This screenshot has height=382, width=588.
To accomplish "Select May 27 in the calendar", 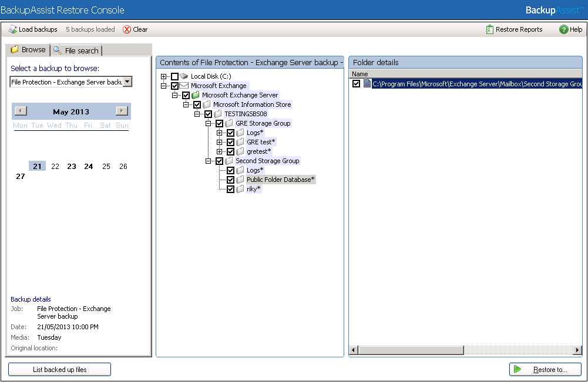I will [20, 177].
